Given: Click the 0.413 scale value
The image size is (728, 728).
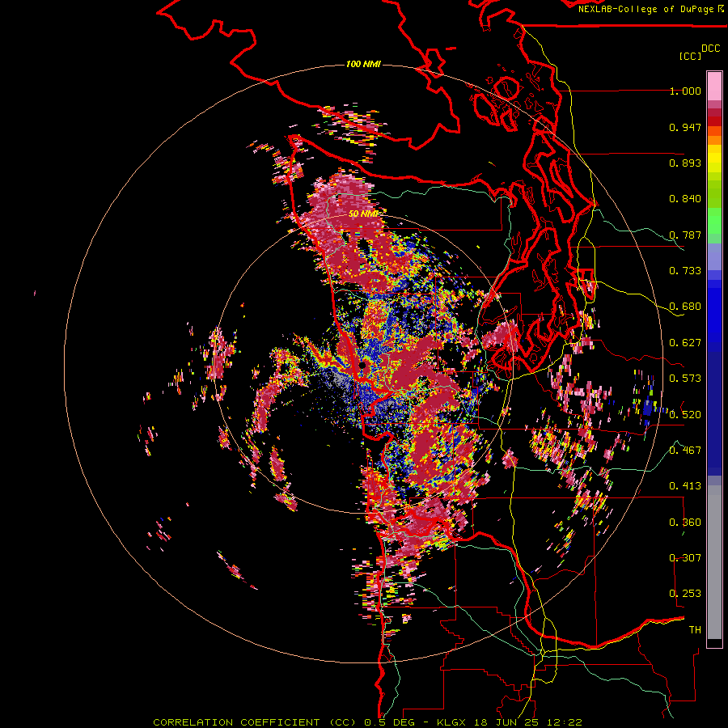Looking at the screenshot, I should click(685, 486).
